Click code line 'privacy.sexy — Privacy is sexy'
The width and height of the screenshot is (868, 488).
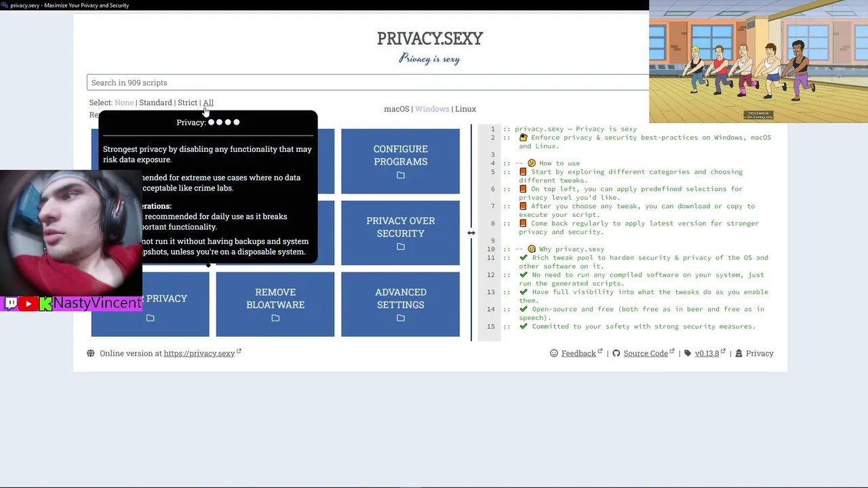(x=576, y=129)
